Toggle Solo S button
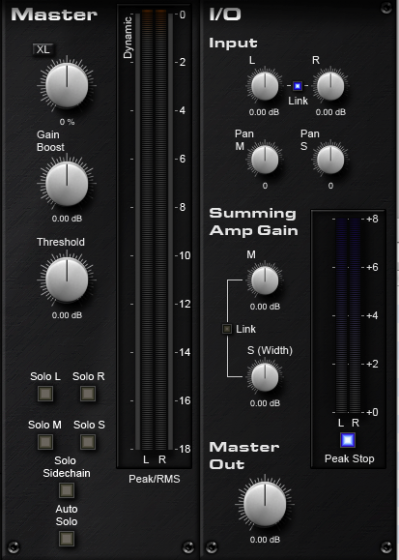The height and width of the screenshot is (560, 399). coord(88,442)
